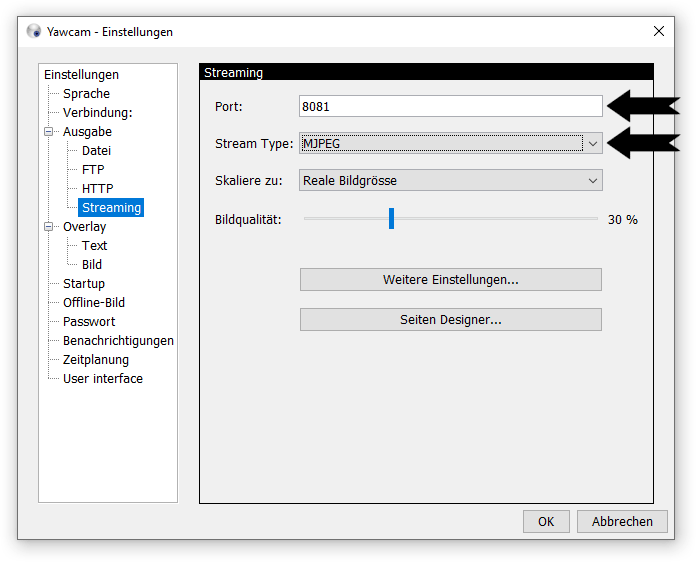Click the Yawcam icon in title bar
This screenshot has height=562, width=696.
click(x=34, y=31)
